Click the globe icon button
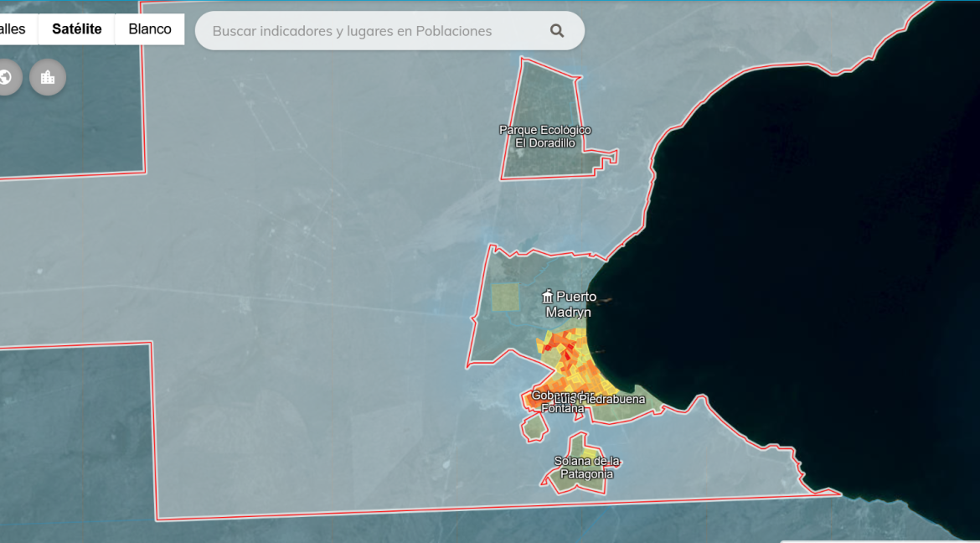 [x=7, y=77]
